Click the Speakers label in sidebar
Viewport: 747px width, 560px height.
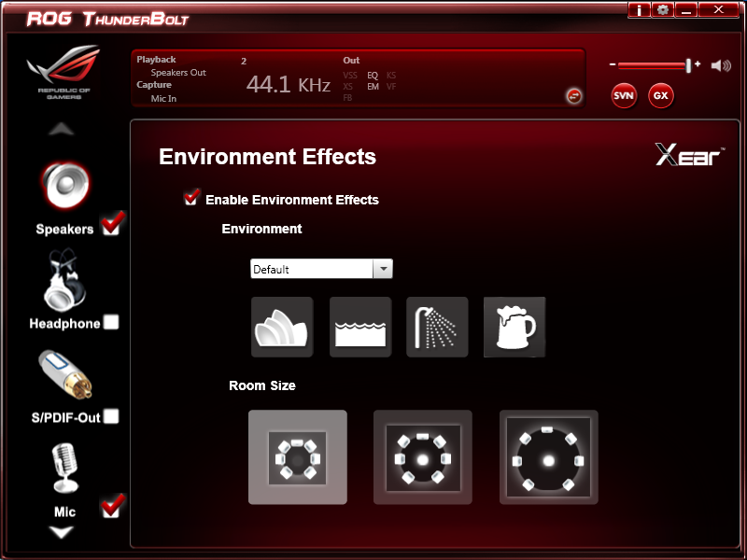64,229
